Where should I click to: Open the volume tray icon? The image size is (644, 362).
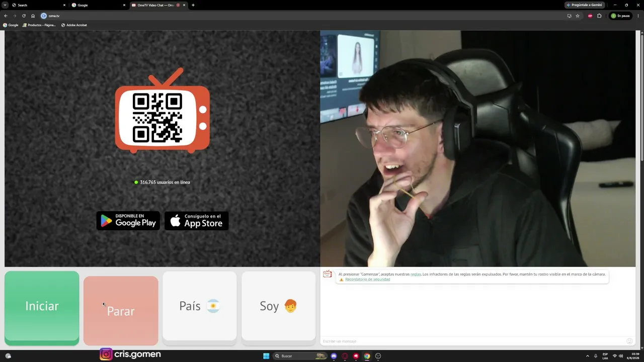(621, 356)
